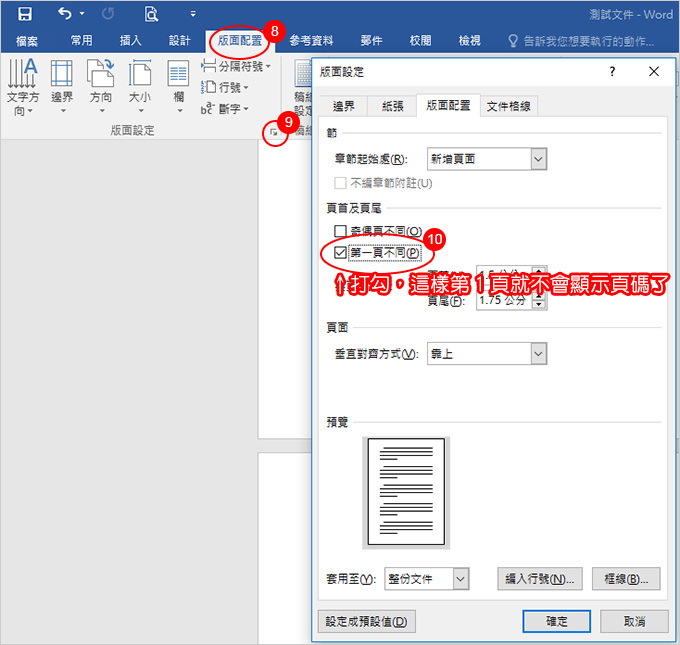Click the 邊界 margins icon
The width and height of the screenshot is (680, 645).
point(62,87)
